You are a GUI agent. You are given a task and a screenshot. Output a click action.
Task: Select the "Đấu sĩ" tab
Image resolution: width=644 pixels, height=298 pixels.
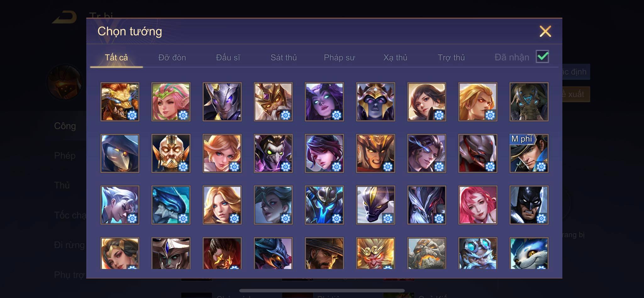point(228,58)
